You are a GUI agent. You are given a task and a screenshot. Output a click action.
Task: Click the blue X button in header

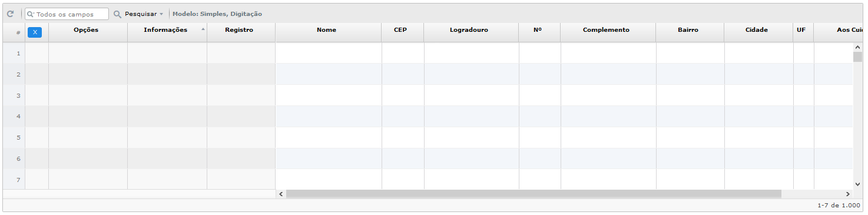(x=35, y=32)
